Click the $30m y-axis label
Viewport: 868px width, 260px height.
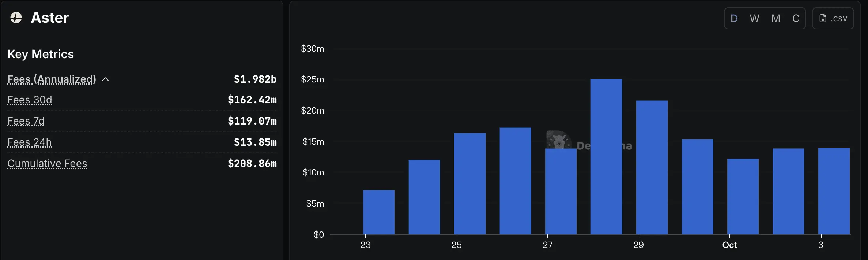(x=312, y=48)
